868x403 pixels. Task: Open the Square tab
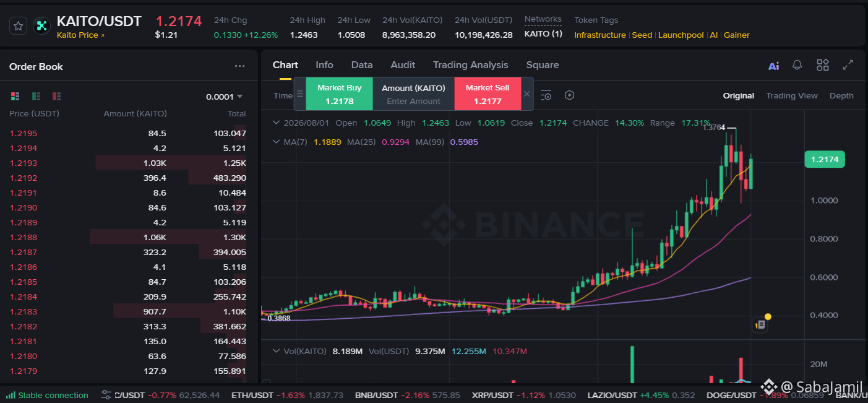(543, 65)
